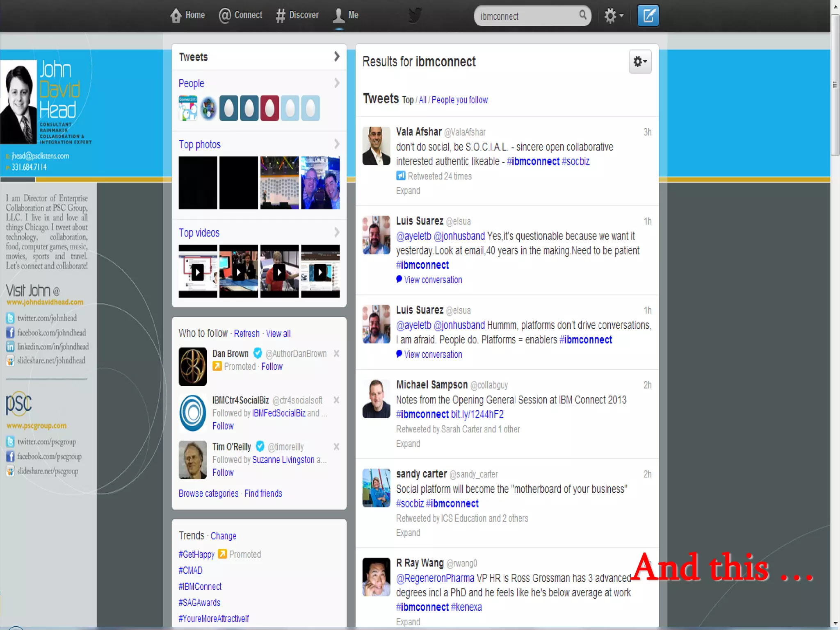Expand the People section chevron
The image size is (840, 630).
[x=337, y=83]
